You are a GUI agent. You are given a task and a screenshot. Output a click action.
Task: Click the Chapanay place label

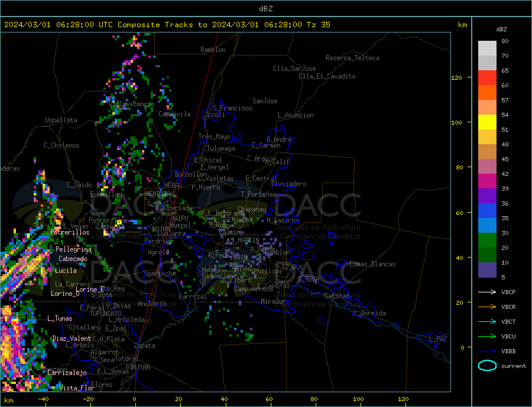252,209
